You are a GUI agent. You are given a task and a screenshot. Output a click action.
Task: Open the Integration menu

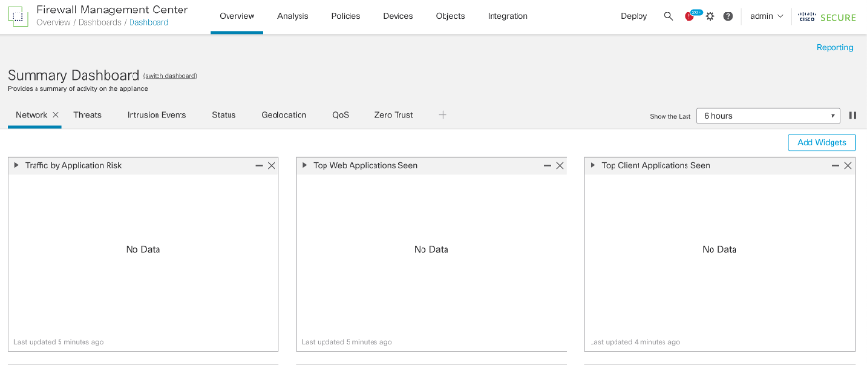pos(508,16)
